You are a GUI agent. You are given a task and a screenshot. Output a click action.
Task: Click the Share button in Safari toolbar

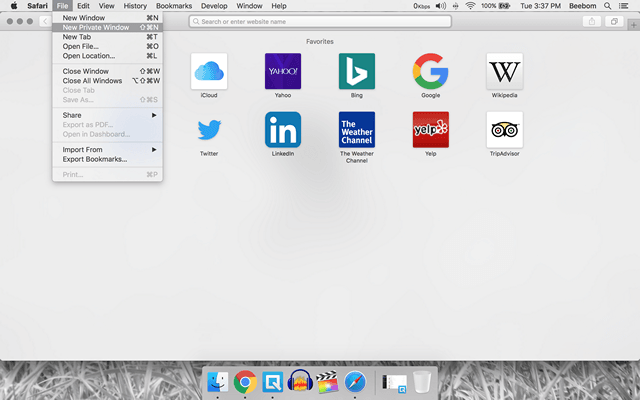coord(592,21)
